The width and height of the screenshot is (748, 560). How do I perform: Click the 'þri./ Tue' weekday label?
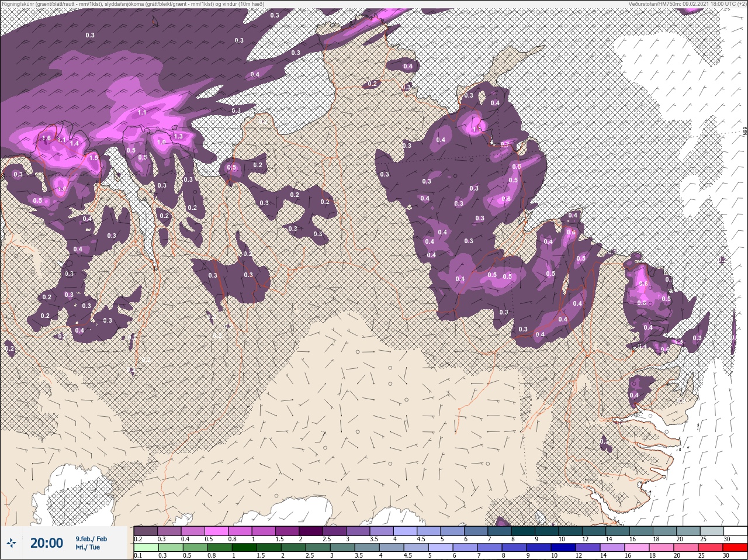coord(88,547)
